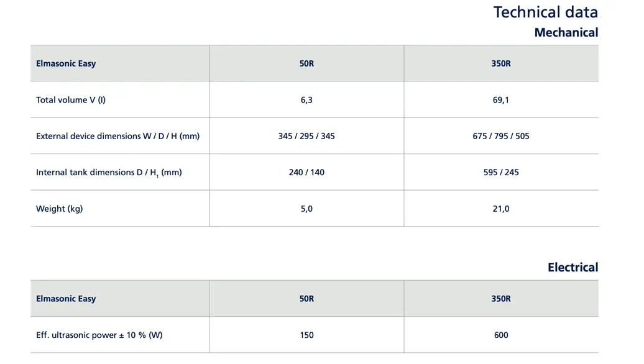Image resolution: width=644 pixels, height=364 pixels.
Task: Select the "External device dimensions" row label
Action: (x=117, y=136)
